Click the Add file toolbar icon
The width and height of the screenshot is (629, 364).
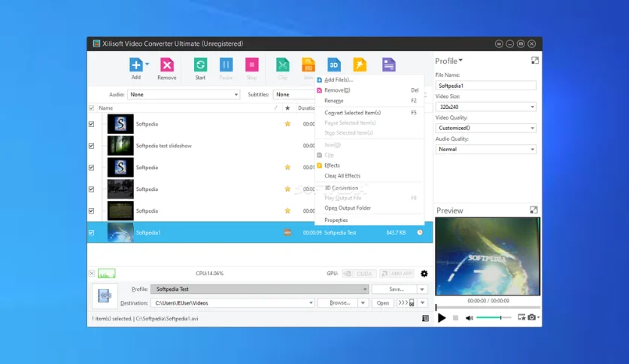[136, 65]
